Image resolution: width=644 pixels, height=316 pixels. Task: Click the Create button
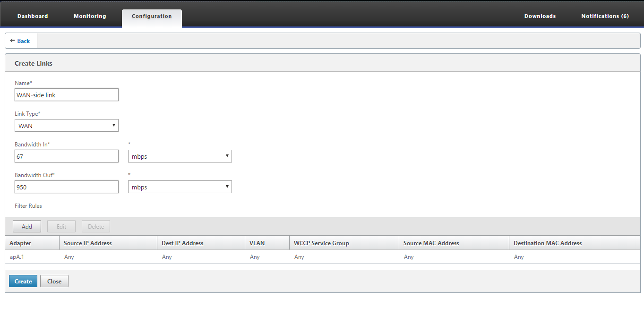tap(23, 281)
